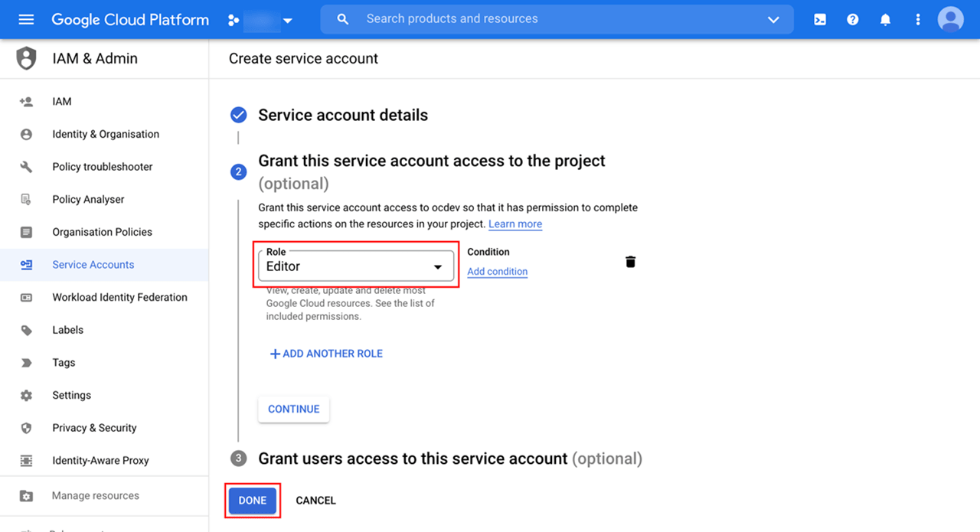Click the Manage resources folder icon

tap(26, 496)
